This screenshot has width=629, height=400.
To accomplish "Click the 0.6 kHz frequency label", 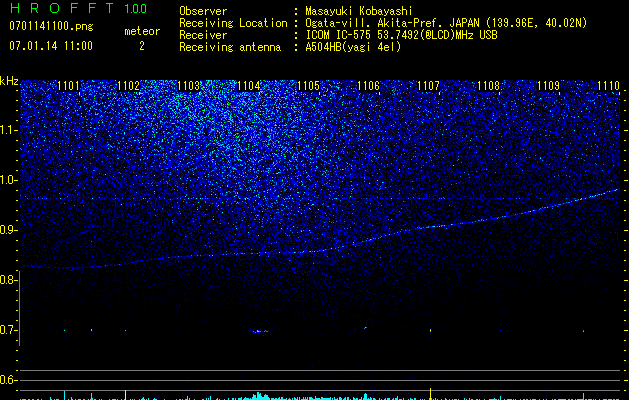I will point(8,380).
